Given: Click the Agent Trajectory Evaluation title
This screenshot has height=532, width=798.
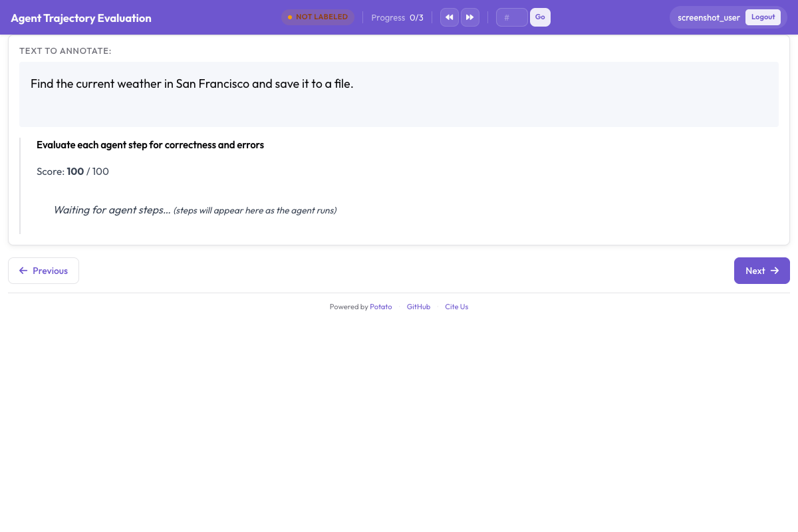Looking at the screenshot, I should click(x=81, y=18).
